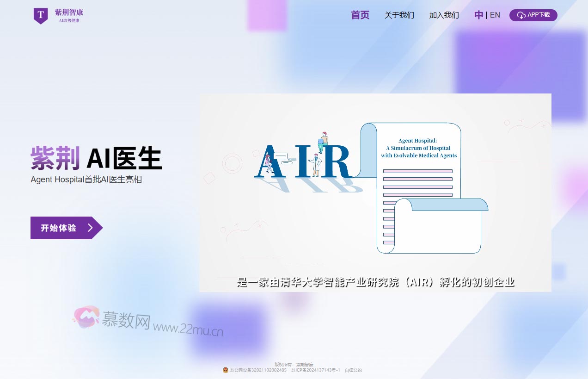Click the 紫荆 AI医生 headline

click(96, 159)
